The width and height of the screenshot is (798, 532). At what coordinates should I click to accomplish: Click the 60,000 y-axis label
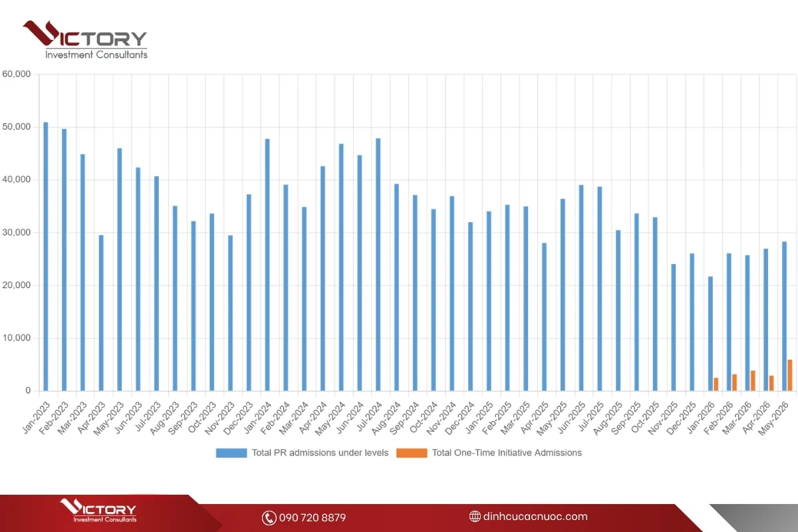(x=17, y=74)
